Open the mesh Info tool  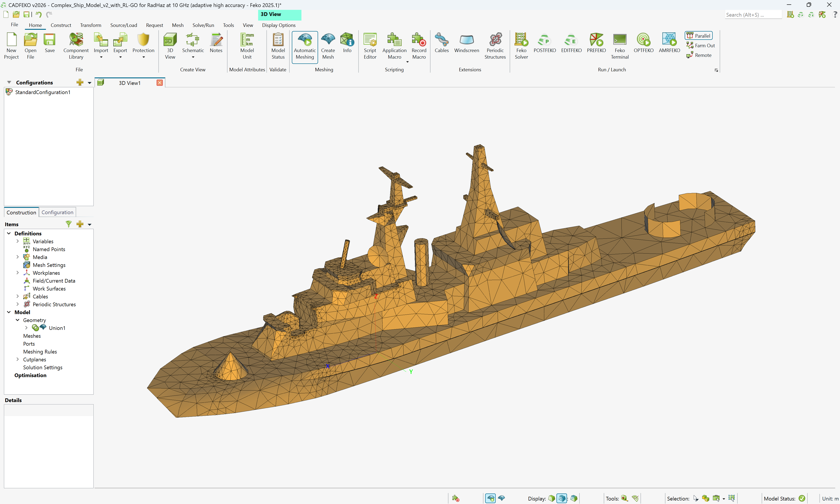click(x=347, y=43)
